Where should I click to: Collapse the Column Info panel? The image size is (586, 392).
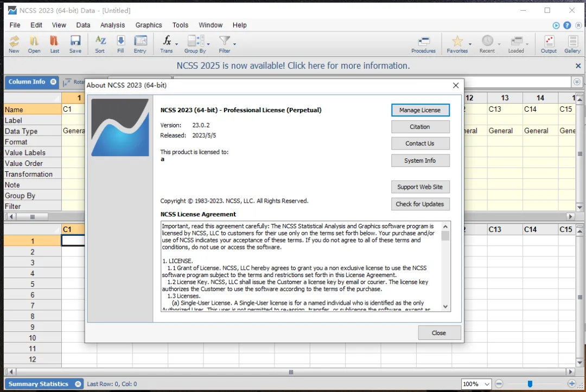click(x=53, y=82)
